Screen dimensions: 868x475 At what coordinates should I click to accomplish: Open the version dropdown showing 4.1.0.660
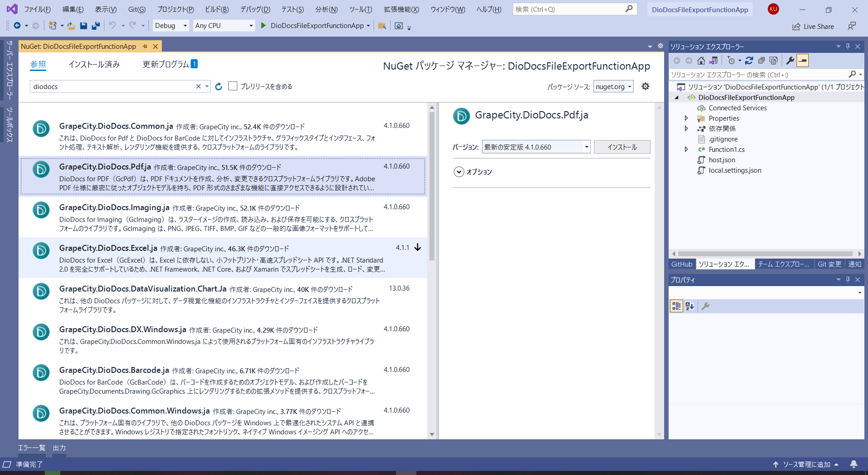point(536,147)
